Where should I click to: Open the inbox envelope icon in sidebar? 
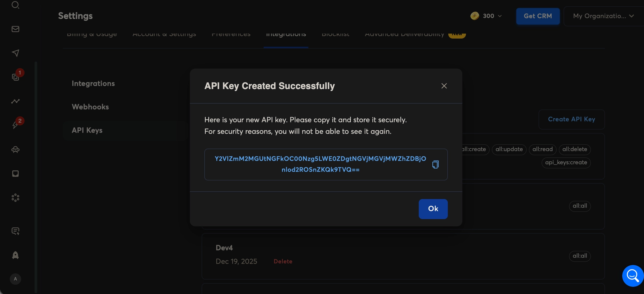click(15, 29)
